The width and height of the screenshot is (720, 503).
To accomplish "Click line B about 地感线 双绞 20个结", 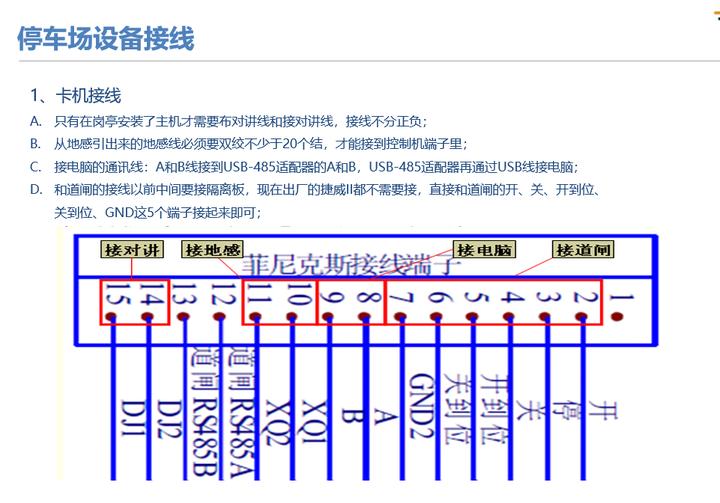I will coord(248,144).
